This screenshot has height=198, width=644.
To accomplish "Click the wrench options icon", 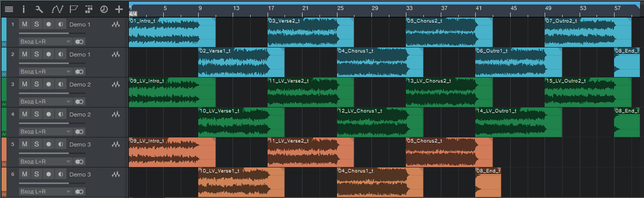I will tap(40, 9).
